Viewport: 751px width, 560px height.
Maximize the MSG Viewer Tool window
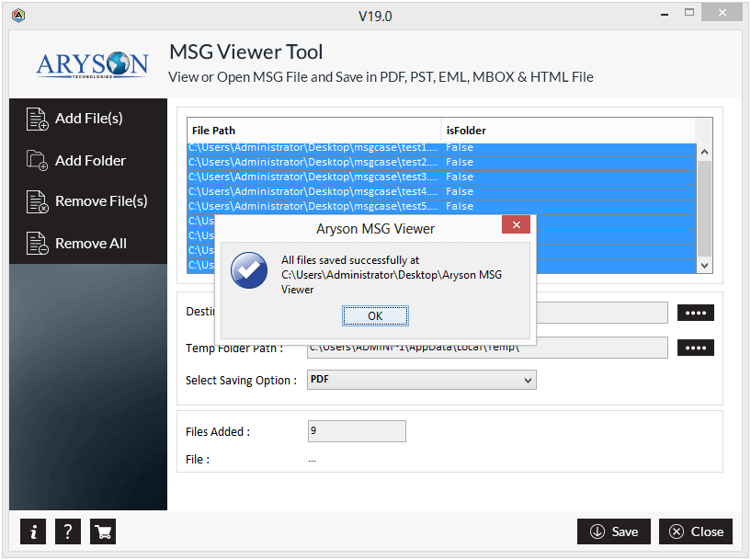[689, 13]
